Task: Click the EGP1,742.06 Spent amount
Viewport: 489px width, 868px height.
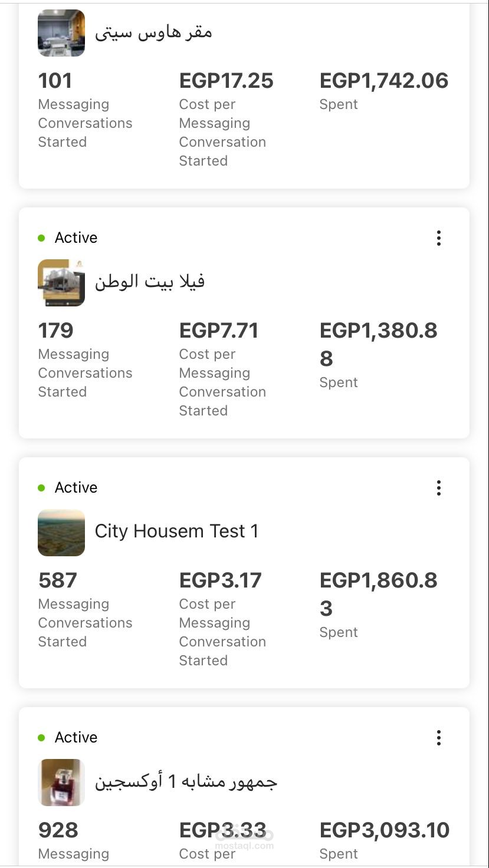Action: (x=384, y=81)
